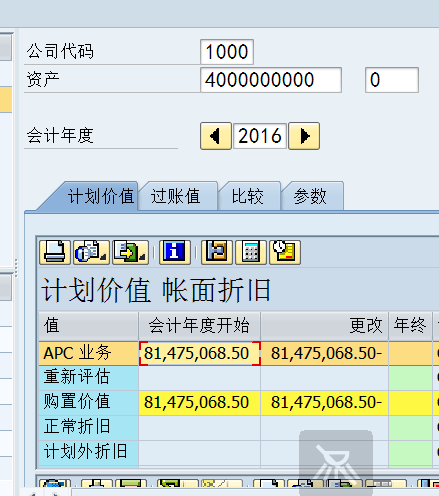Go to next fiscal year arrow

[304, 136]
